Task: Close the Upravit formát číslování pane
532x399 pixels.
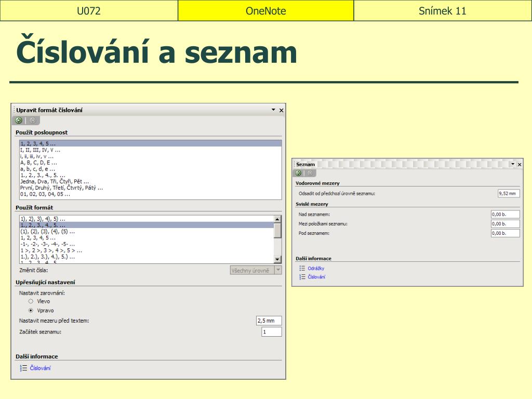Action: [281, 110]
